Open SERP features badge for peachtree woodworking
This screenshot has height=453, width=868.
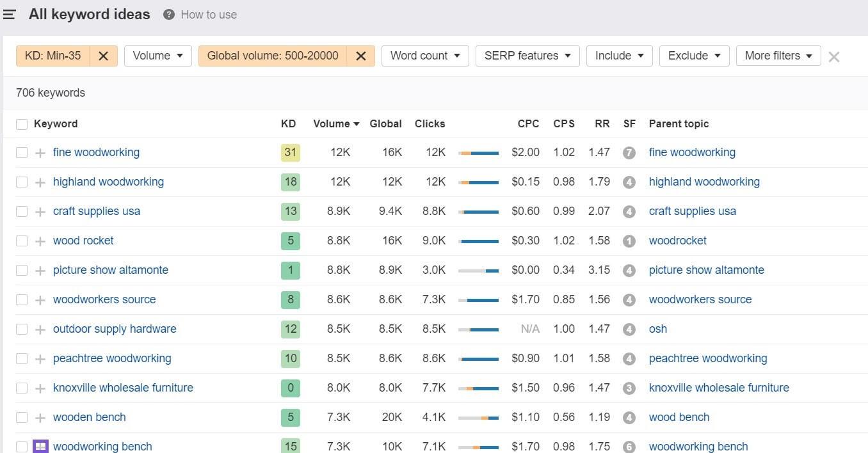[x=629, y=359]
